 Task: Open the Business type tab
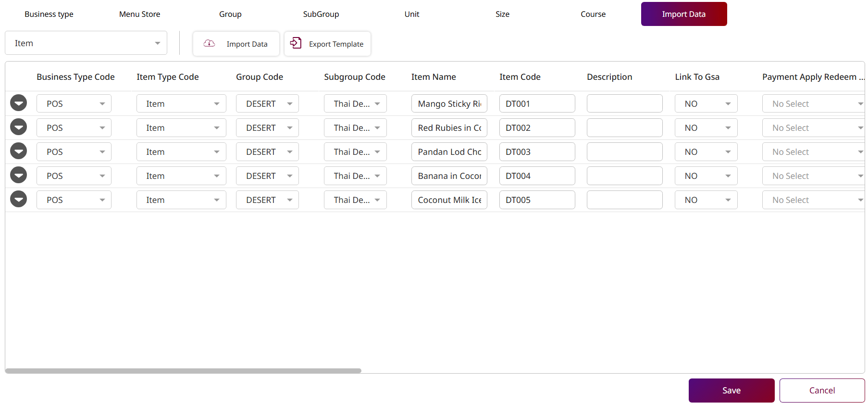pos(49,14)
